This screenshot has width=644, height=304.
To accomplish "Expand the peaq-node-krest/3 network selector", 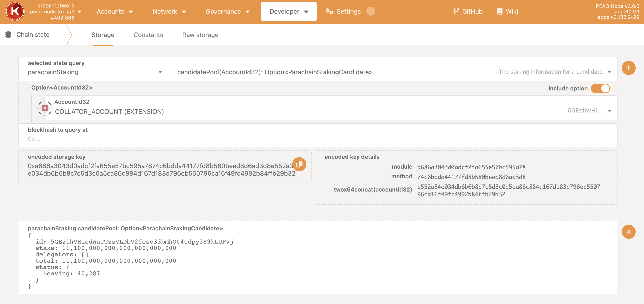I will (80, 12).
